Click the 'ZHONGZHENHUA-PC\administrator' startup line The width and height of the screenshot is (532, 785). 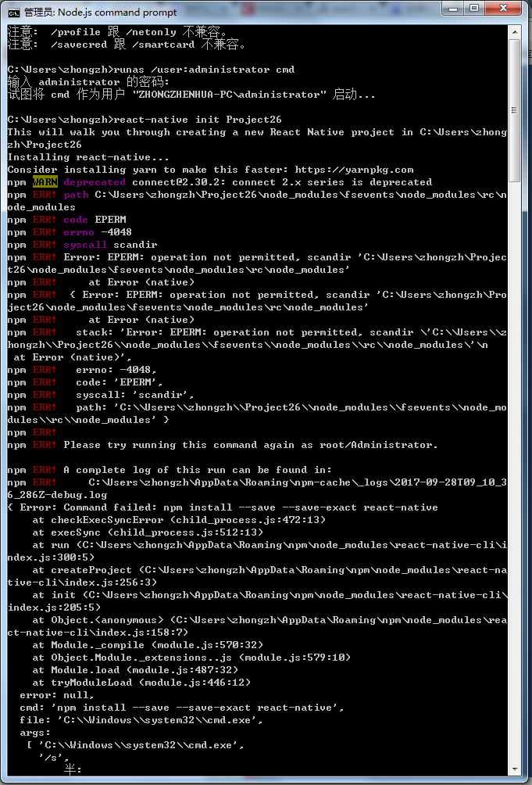(x=191, y=95)
